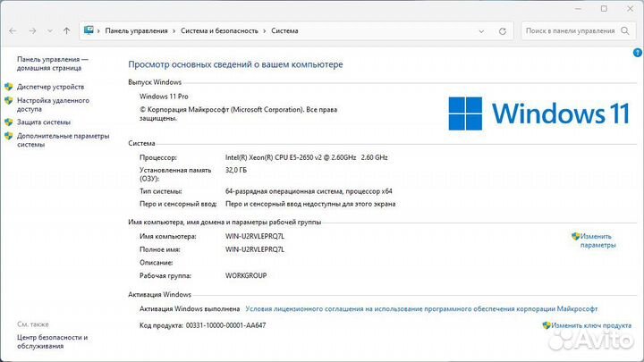Click workgroup value 'WORKGROUP'
This screenshot has height=362, width=644.
click(x=246, y=276)
